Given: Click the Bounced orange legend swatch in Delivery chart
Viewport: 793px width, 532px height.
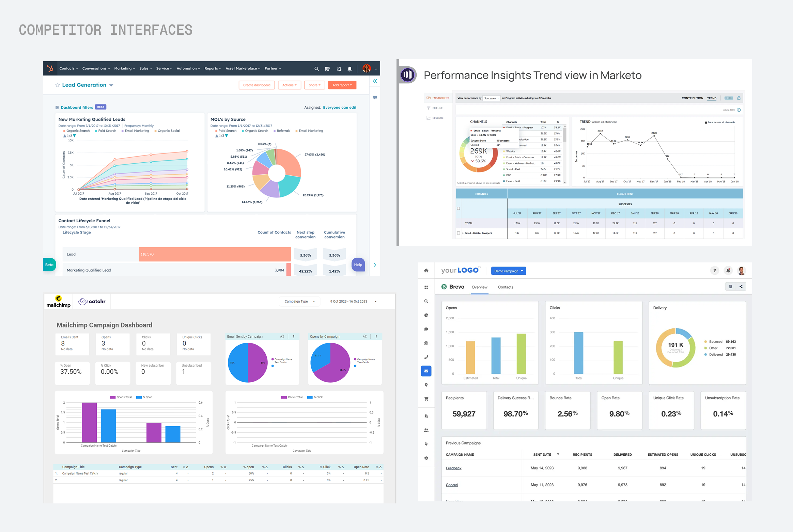Looking at the screenshot, I should pos(705,341).
